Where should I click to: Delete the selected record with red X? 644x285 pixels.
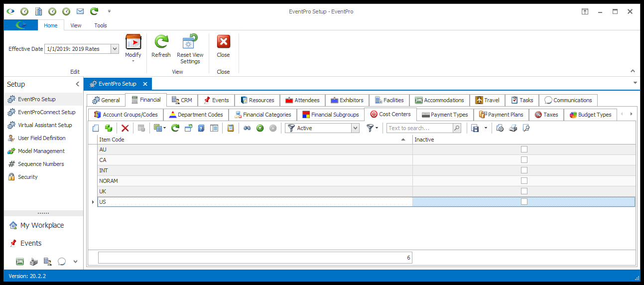(125, 128)
